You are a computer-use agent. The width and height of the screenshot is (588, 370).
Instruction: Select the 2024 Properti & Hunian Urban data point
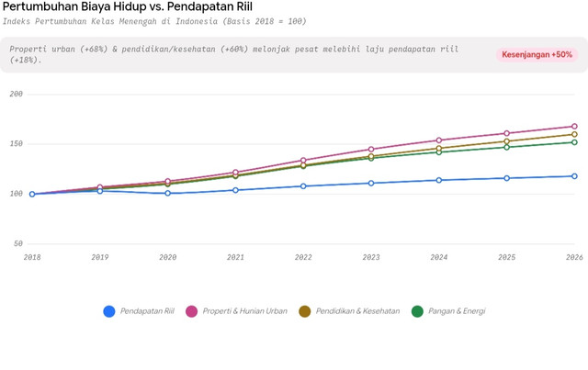point(439,140)
